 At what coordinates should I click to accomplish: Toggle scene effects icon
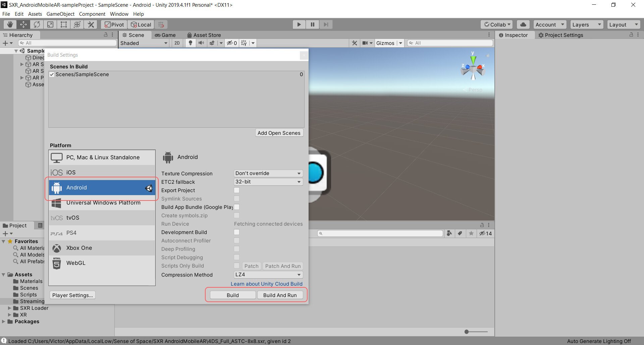click(x=212, y=43)
